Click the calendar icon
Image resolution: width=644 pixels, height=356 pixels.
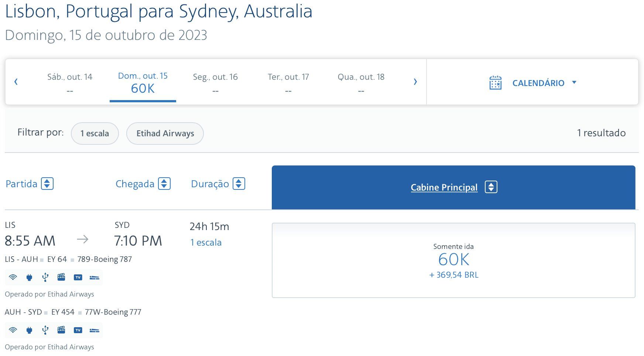[495, 83]
